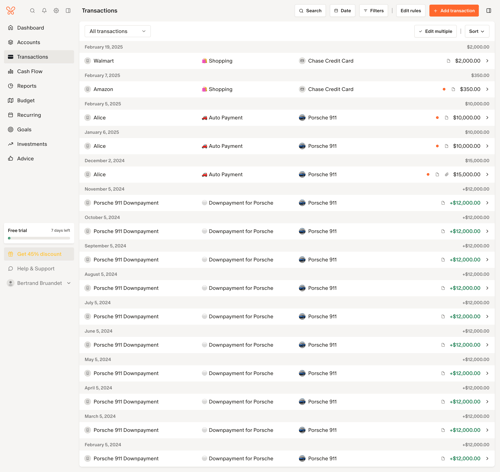Open the October 5, 2024 downpayment chevron
The height and width of the screenshot is (472, 500).
tap(487, 231)
